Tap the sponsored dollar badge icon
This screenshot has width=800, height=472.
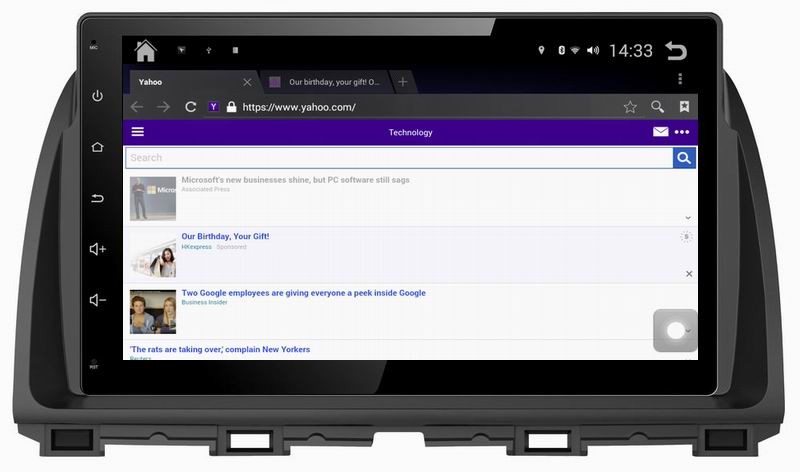coord(686,237)
